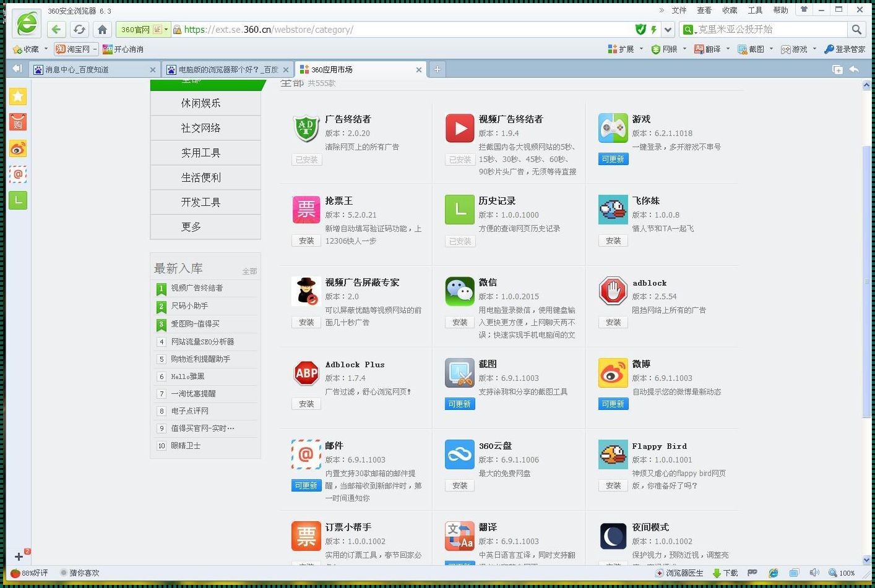This screenshot has width=875, height=588.
Task: Open the 工具 menu
Action: click(755, 11)
